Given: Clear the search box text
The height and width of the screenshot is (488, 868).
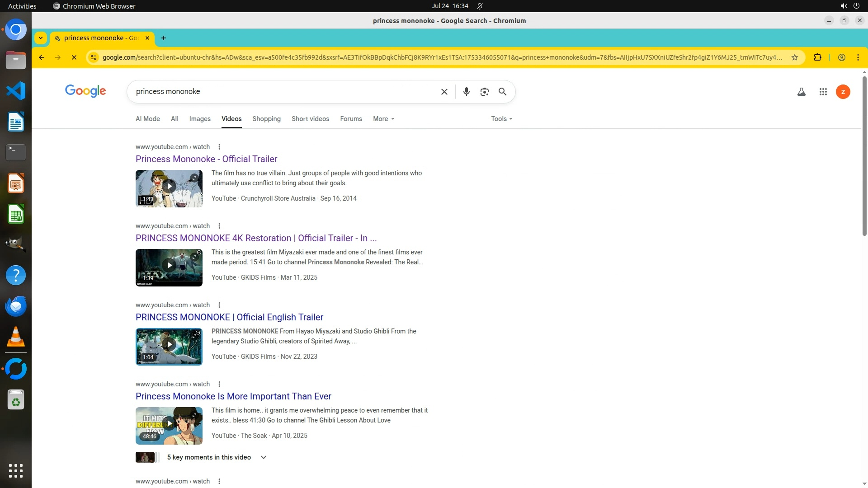Looking at the screenshot, I should pyautogui.click(x=444, y=92).
